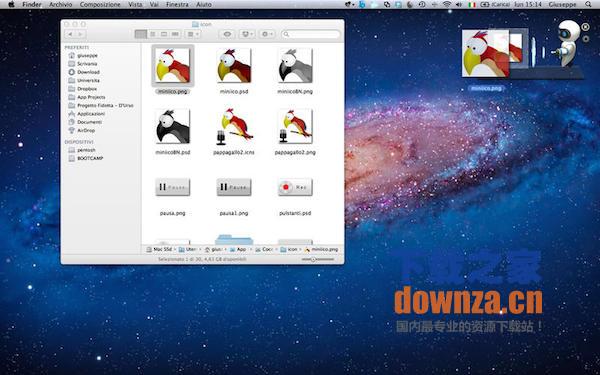Open the Finder menu
The width and height of the screenshot is (600, 375).
(32, 5)
